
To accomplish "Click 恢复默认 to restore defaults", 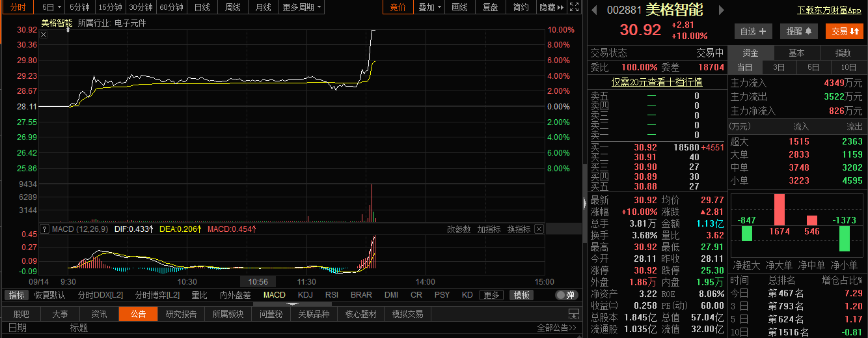I will pyautogui.click(x=49, y=295).
